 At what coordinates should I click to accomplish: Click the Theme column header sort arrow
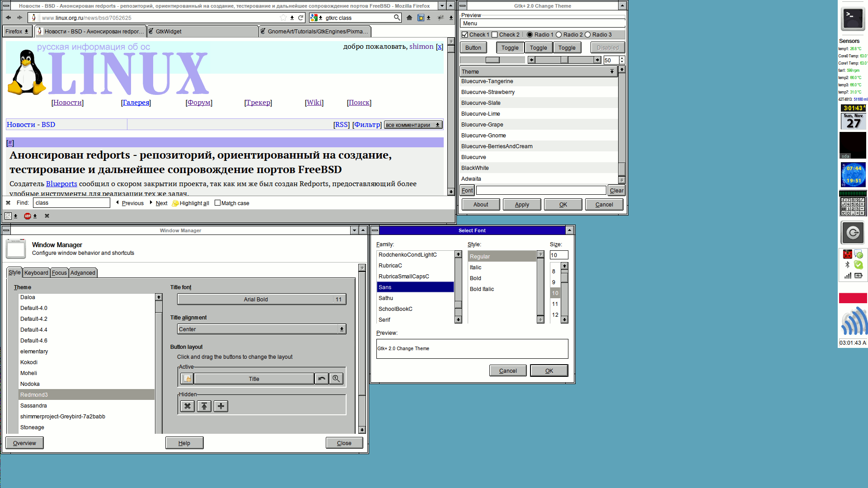[x=612, y=71]
